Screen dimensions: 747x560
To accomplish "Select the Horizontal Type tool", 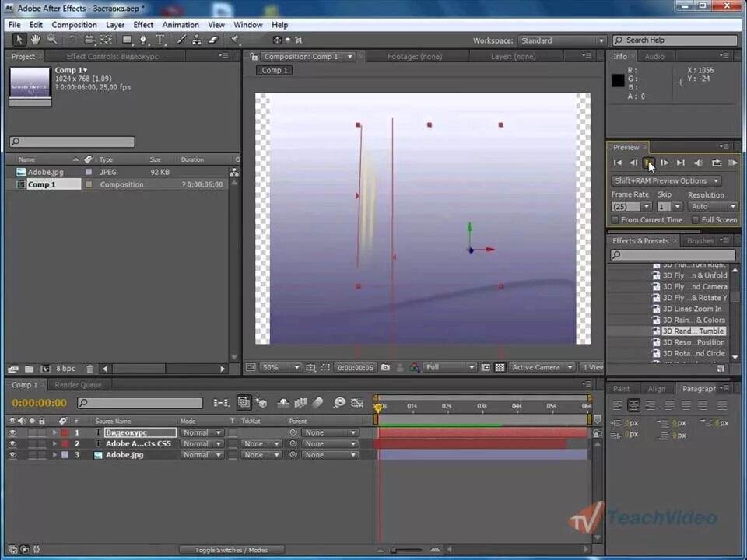I will (x=160, y=40).
